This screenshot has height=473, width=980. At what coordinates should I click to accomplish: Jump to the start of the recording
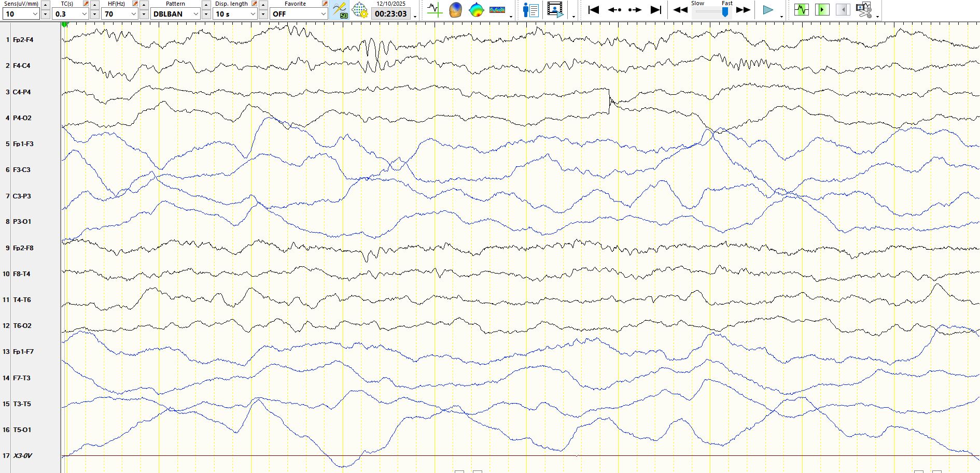click(594, 10)
